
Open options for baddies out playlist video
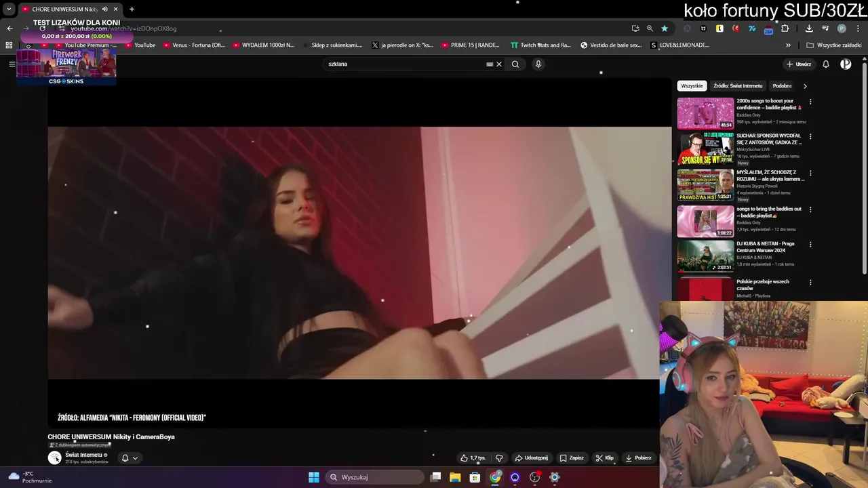click(x=810, y=209)
